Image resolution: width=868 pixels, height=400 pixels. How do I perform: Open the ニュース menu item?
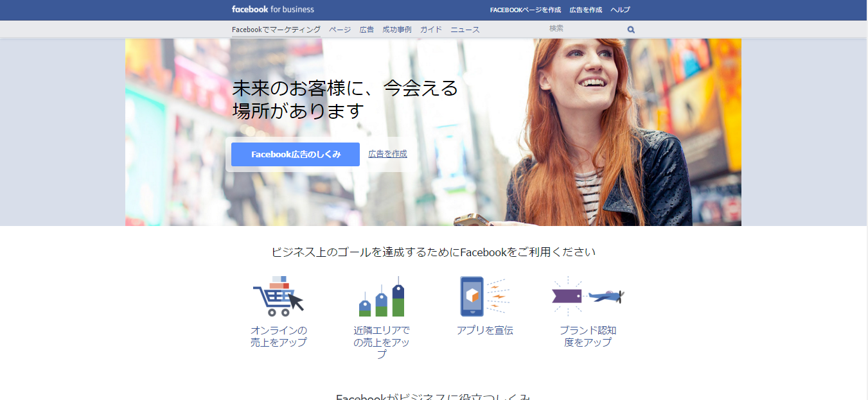(x=465, y=30)
